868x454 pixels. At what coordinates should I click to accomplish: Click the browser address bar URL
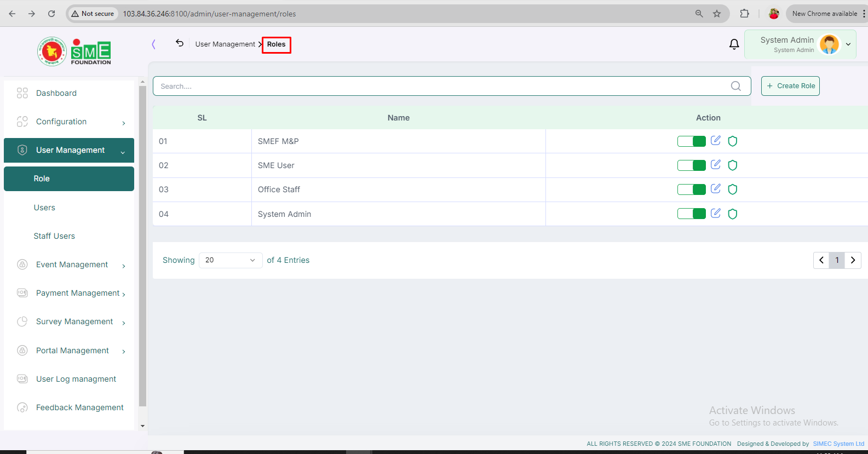click(209, 14)
